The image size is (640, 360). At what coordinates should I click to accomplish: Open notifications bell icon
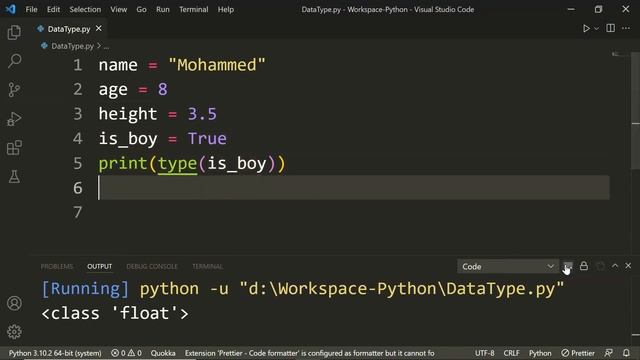[626, 353]
